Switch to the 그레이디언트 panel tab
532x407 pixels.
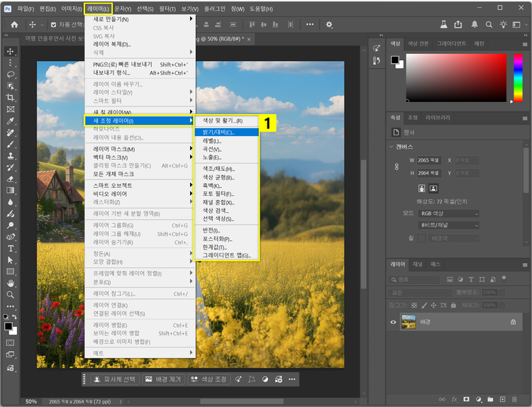coord(451,43)
